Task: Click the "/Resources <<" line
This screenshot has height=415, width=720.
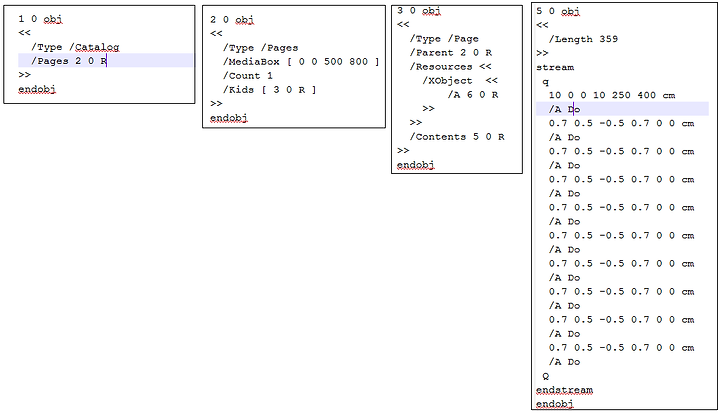Action: [451, 67]
